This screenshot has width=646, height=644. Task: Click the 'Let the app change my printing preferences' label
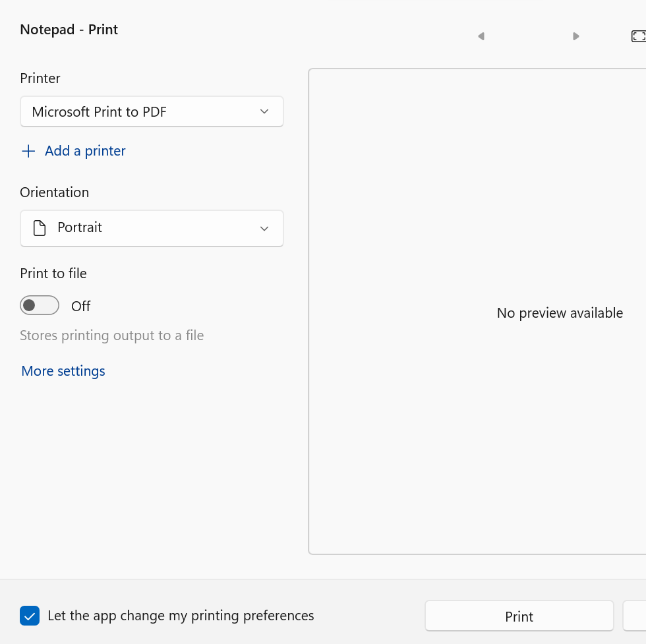[x=181, y=616]
